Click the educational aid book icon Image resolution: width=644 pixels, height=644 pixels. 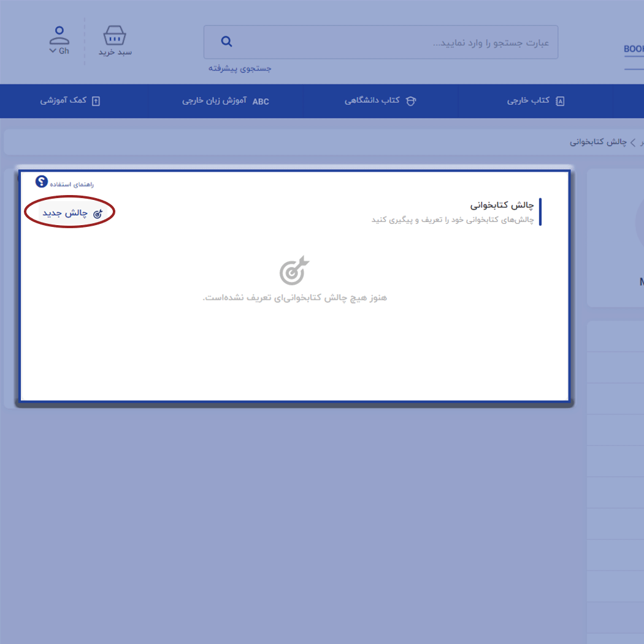coord(96,101)
